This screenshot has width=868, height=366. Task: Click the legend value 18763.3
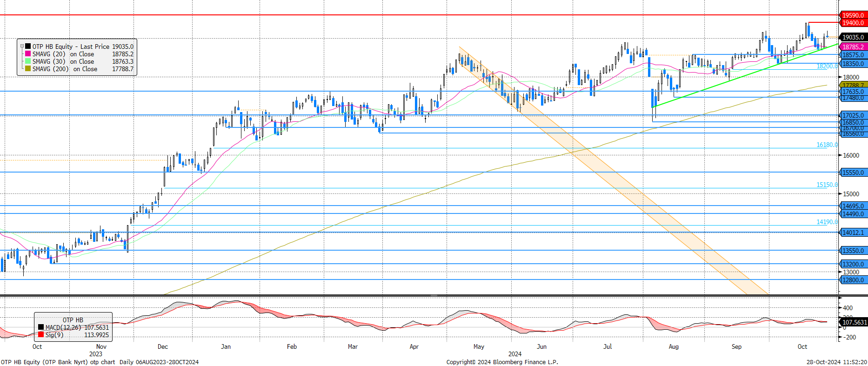[x=123, y=61]
